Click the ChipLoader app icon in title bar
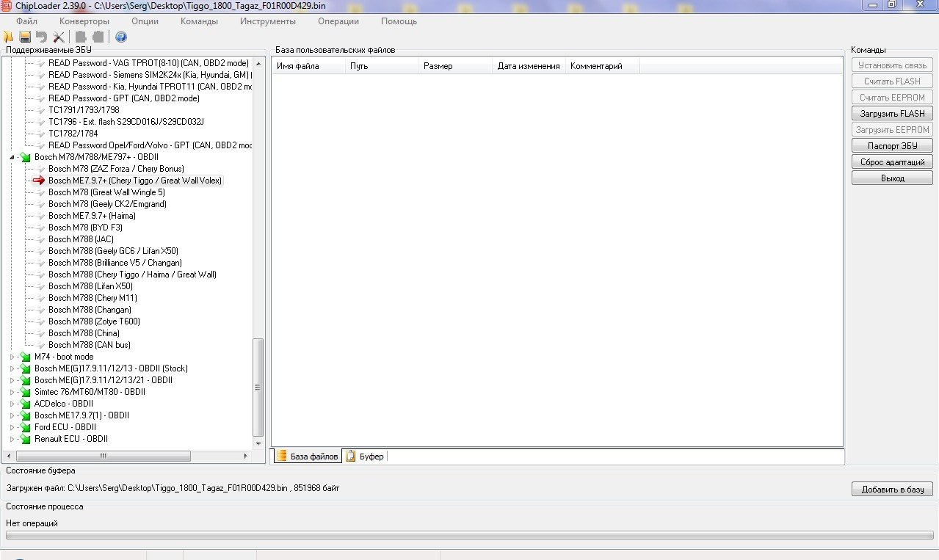Viewport: 939px width, 560px height. [7, 5]
